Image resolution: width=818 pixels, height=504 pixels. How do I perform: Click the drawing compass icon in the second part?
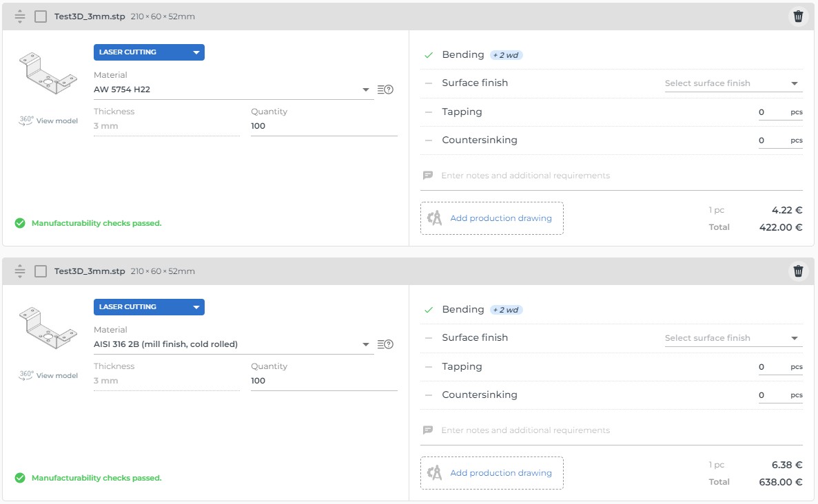[434, 473]
